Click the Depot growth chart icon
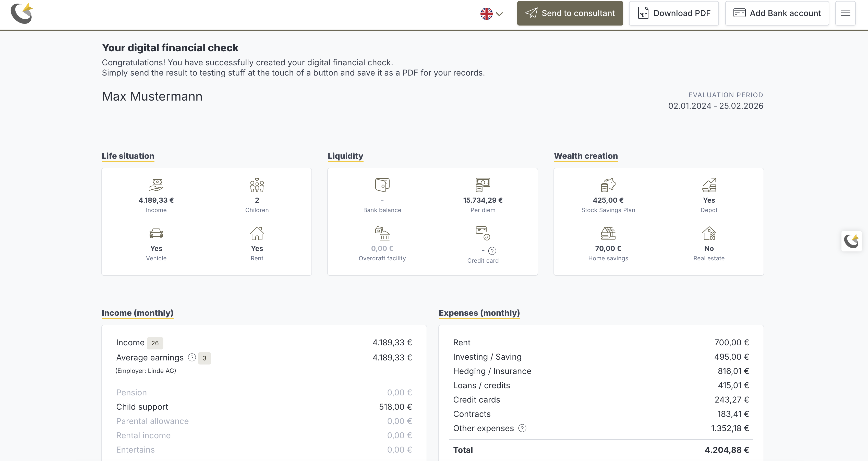Image resolution: width=868 pixels, height=461 pixels. tap(709, 185)
